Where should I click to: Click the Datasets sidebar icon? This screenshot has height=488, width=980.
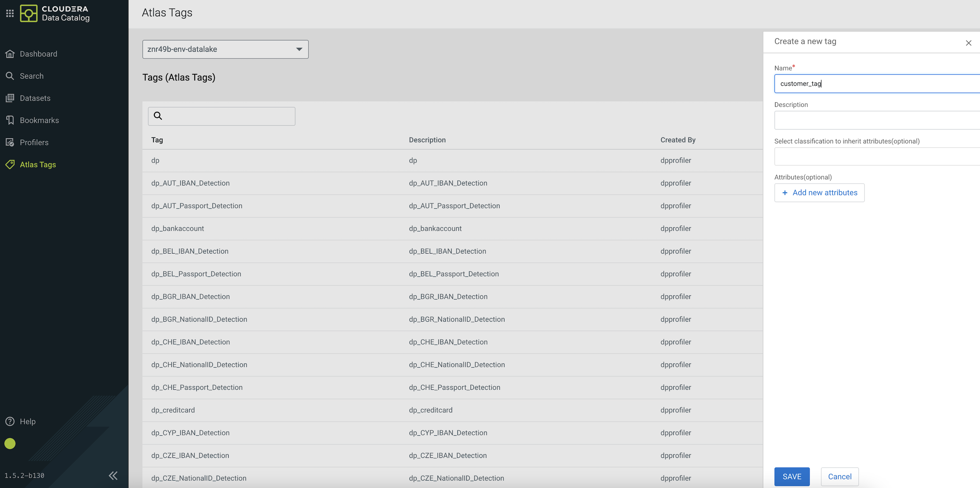tap(10, 98)
